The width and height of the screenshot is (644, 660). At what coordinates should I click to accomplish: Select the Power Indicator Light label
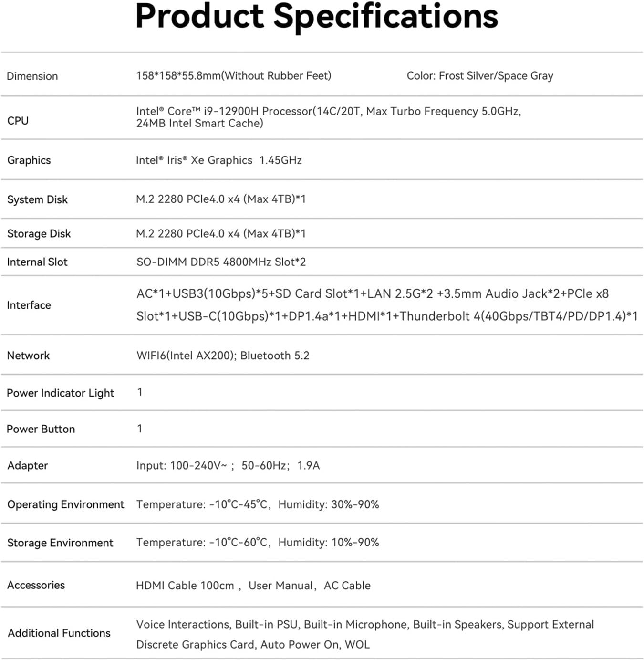coord(61,393)
